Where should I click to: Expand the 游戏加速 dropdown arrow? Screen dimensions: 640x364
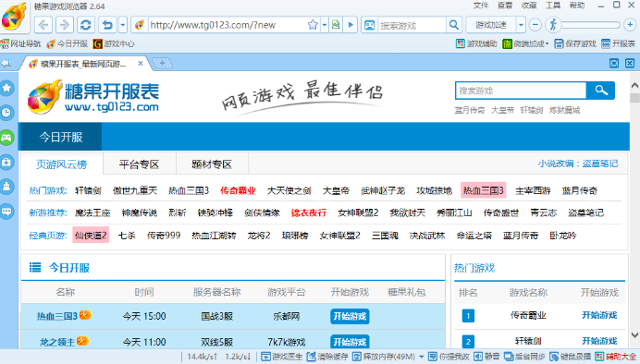[x=521, y=25]
